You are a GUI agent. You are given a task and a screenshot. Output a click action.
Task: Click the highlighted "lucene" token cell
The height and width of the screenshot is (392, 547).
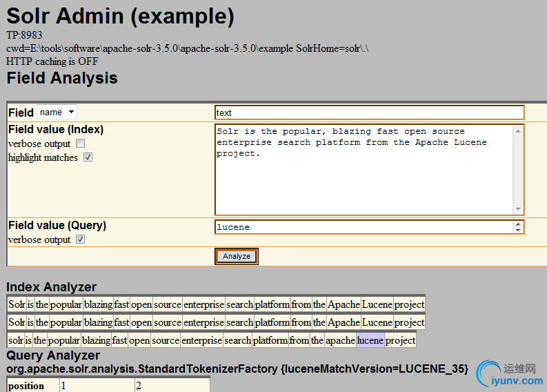pyautogui.click(x=370, y=340)
